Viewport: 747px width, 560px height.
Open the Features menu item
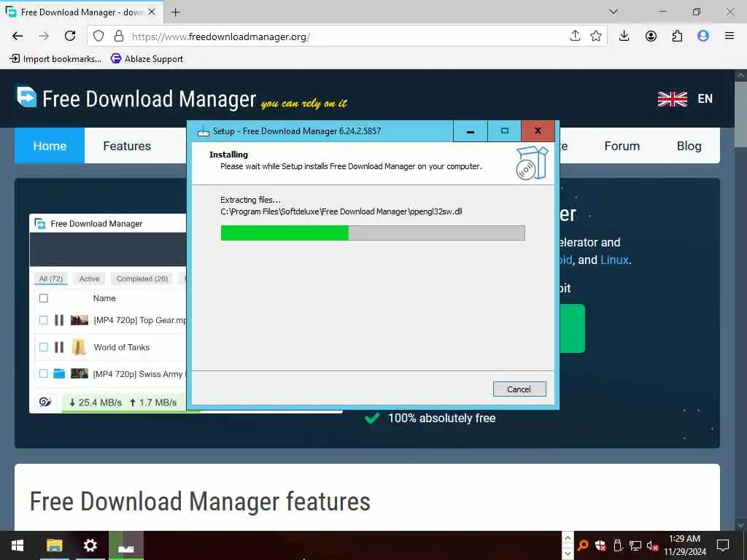127,146
